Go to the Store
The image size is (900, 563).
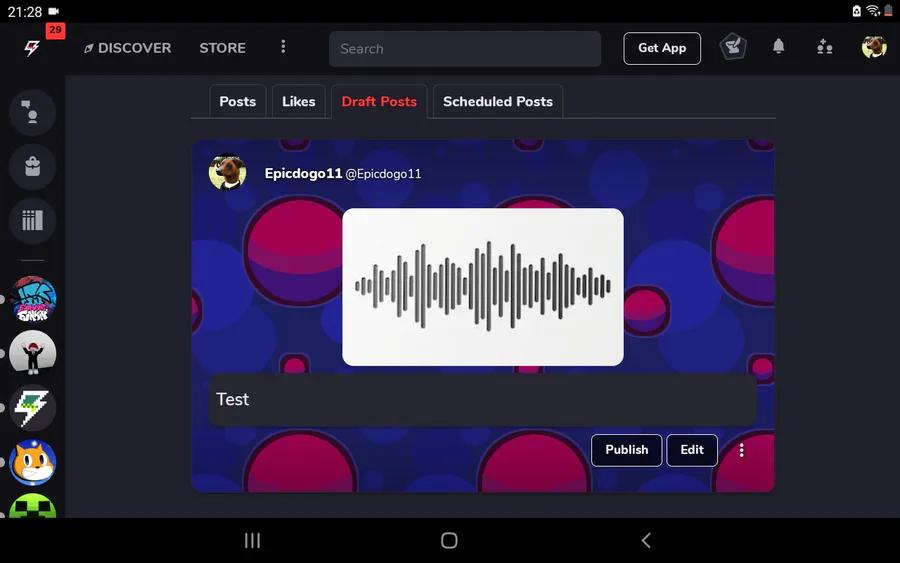(222, 48)
